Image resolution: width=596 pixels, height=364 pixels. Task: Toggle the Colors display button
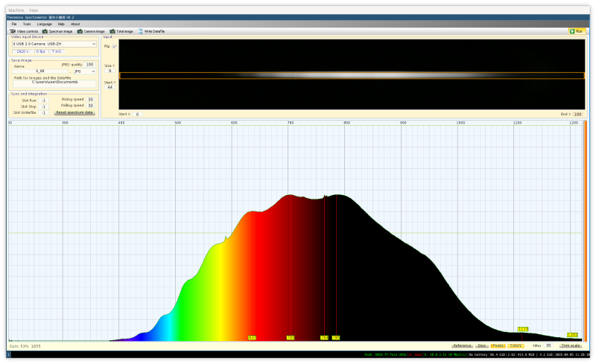point(516,345)
